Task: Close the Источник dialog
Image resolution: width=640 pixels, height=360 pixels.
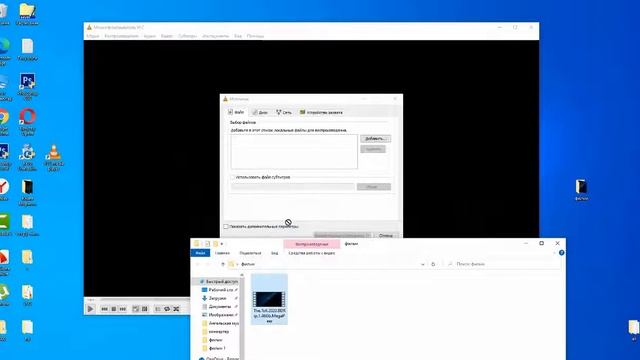Action: [395, 99]
